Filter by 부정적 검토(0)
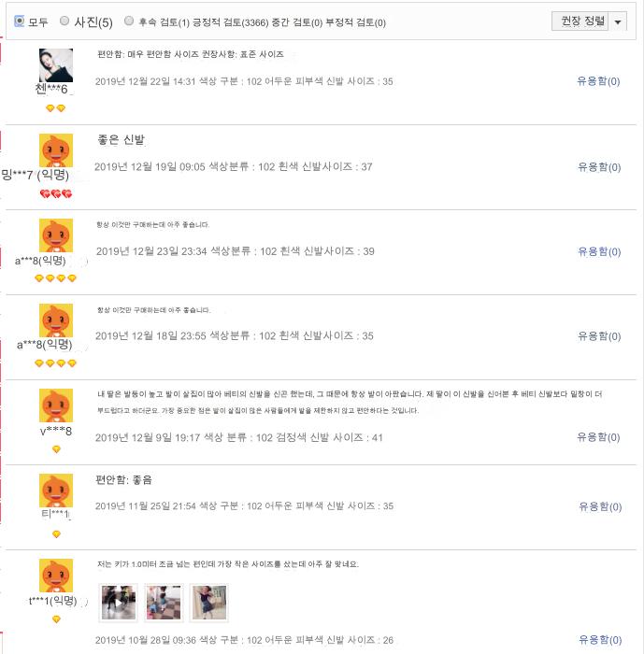This screenshot has width=644, height=654. coord(355,22)
